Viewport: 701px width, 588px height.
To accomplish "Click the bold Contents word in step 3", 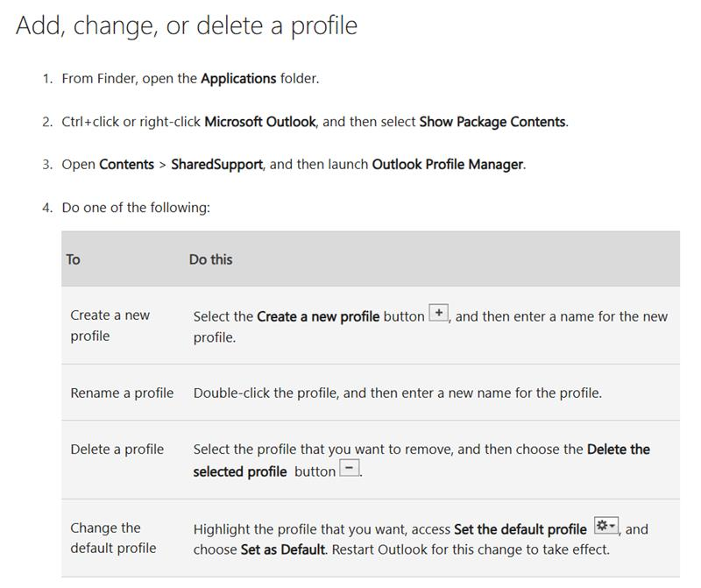I will click(x=126, y=165).
